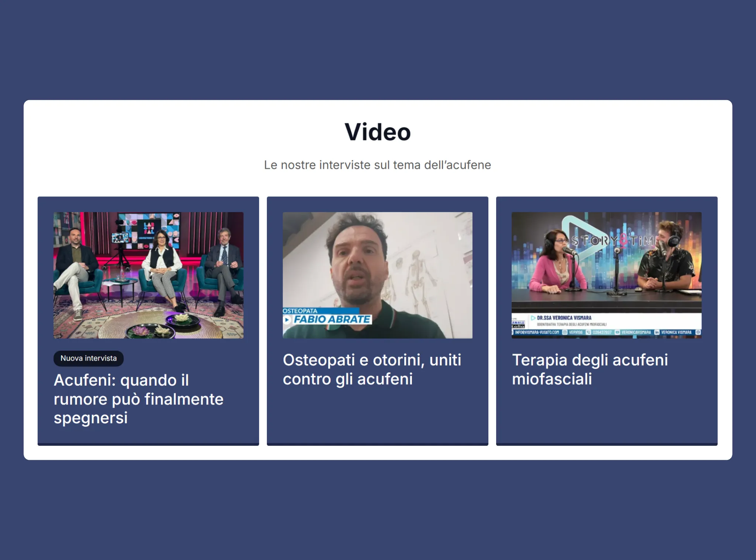Open 'Terapia degli acufeni miofasciali' title
Viewport: 756px width, 560px height.
coord(590,369)
